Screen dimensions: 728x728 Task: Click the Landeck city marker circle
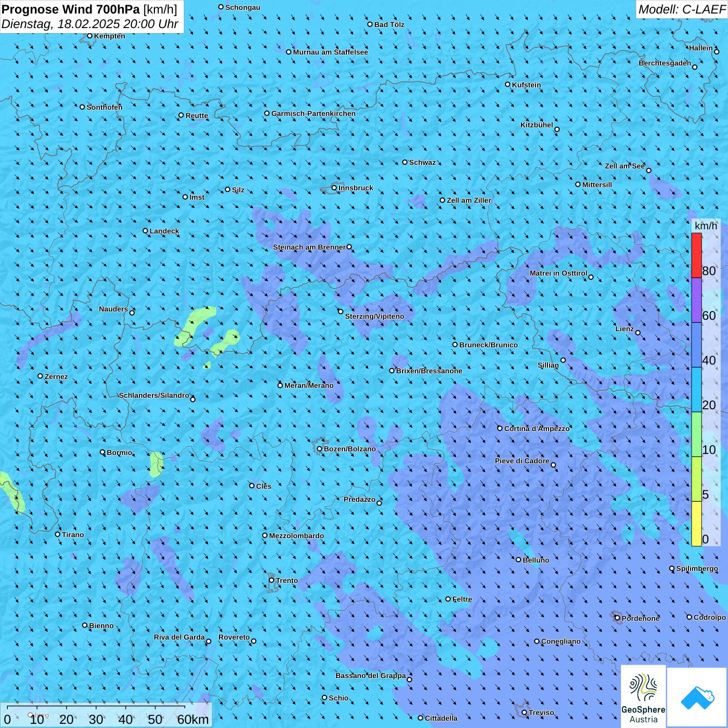(x=146, y=231)
